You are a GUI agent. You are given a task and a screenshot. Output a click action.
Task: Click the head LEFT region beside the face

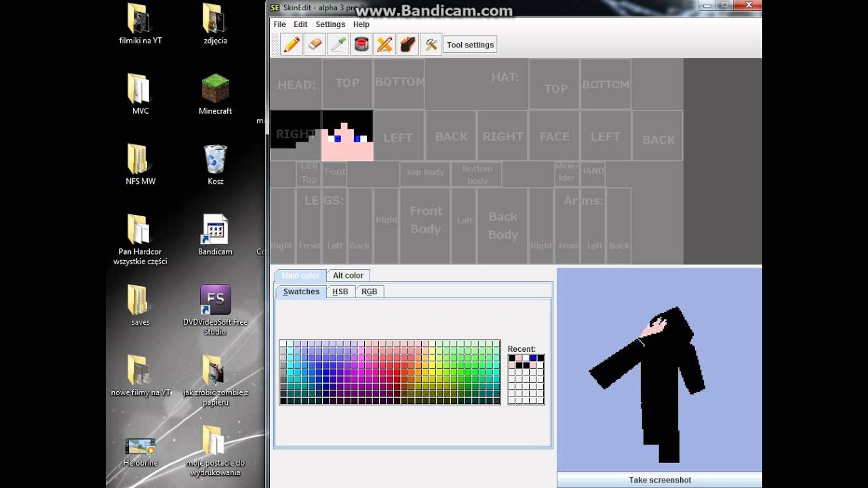click(x=399, y=136)
